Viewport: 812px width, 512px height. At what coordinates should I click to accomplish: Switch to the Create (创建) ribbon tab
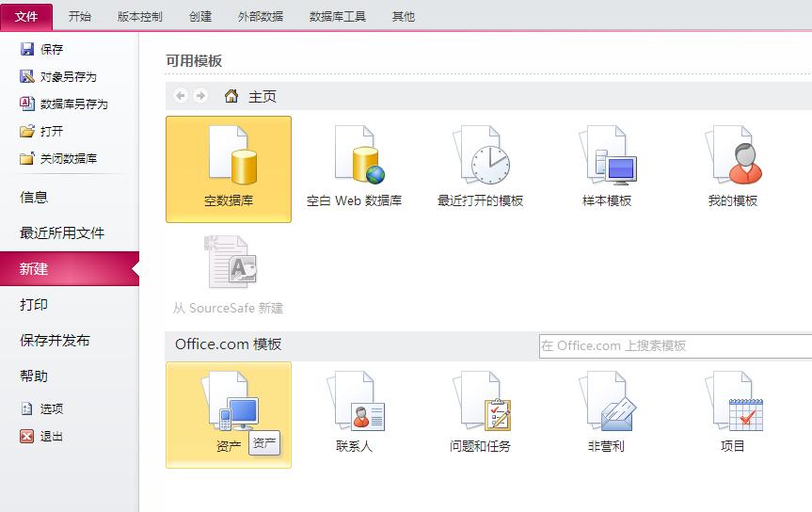click(x=200, y=17)
